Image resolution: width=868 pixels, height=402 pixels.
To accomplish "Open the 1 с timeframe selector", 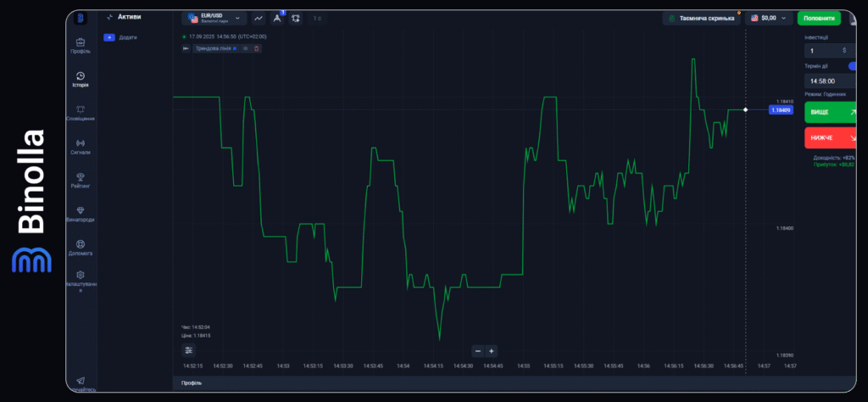I will pos(317,18).
